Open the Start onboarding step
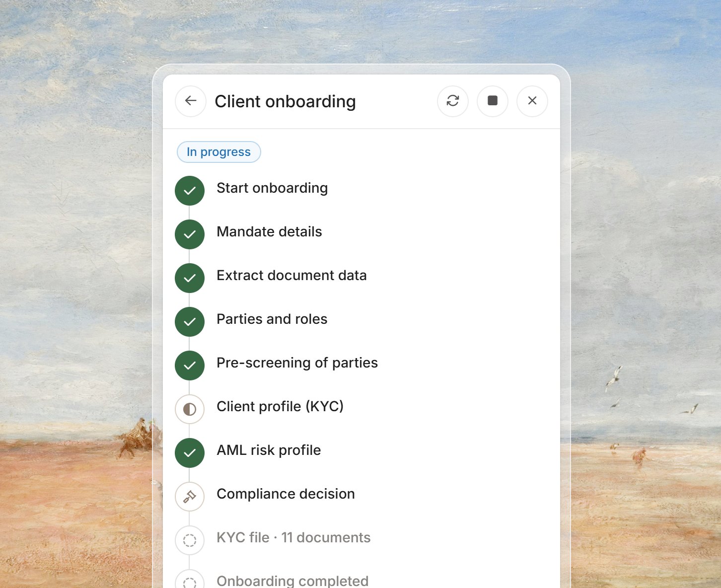Image resolution: width=721 pixels, height=588 pixels. [x=272, y=188]
